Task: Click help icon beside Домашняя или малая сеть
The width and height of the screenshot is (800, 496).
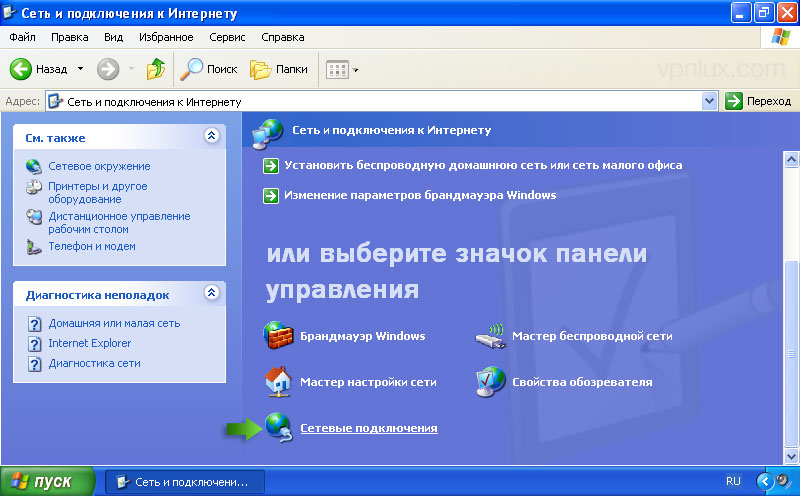Action: pos(34,324)
